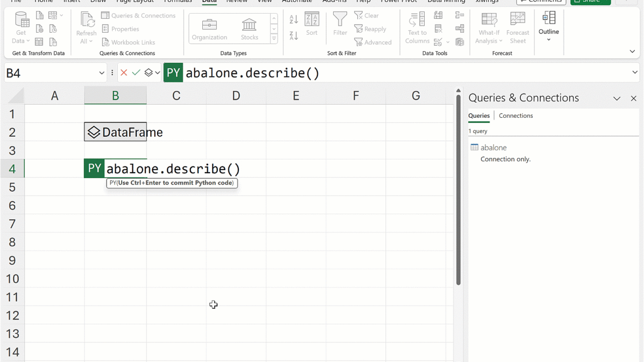Click the Forecast Sheet icon
This screenshot has height=362, width=644.
point(518,28)
